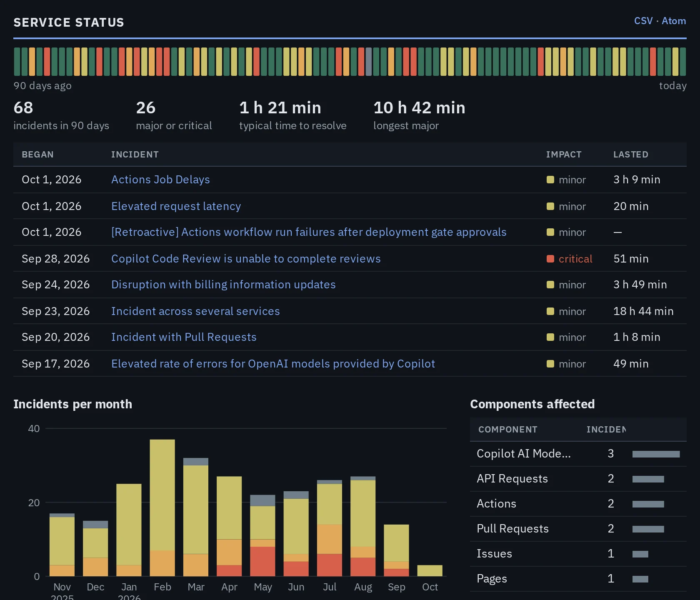Click the INCIDENT column header
Image resolution: width=700 pixels, height=600 pixels.
coord(135,155)
